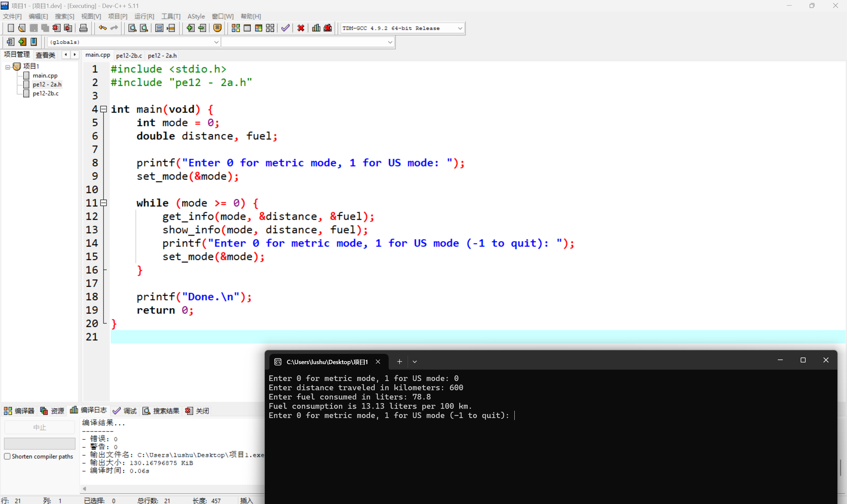The width and height of the screenshot is (847, 504).
Task: Click the New source file icon
Action: [11, 28]
